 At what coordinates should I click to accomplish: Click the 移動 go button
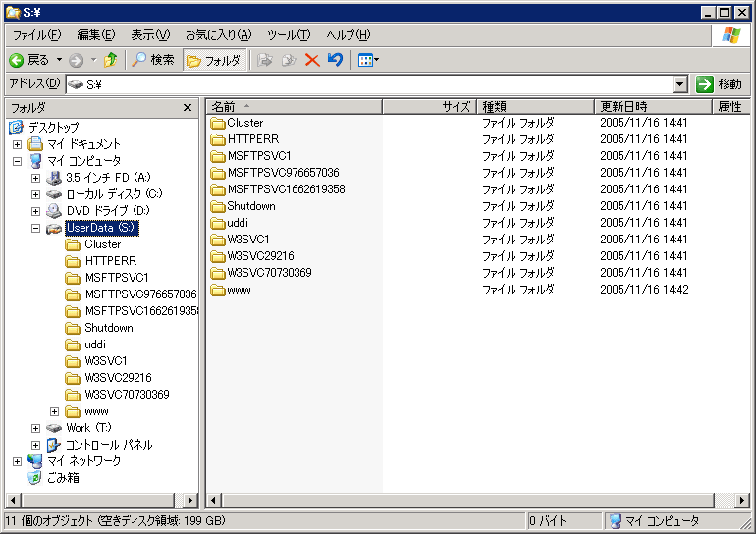click(x=720, y=84)
